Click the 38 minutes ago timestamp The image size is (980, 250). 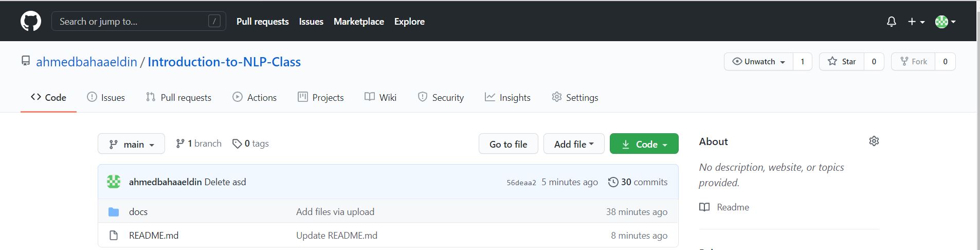click(637, 212)
